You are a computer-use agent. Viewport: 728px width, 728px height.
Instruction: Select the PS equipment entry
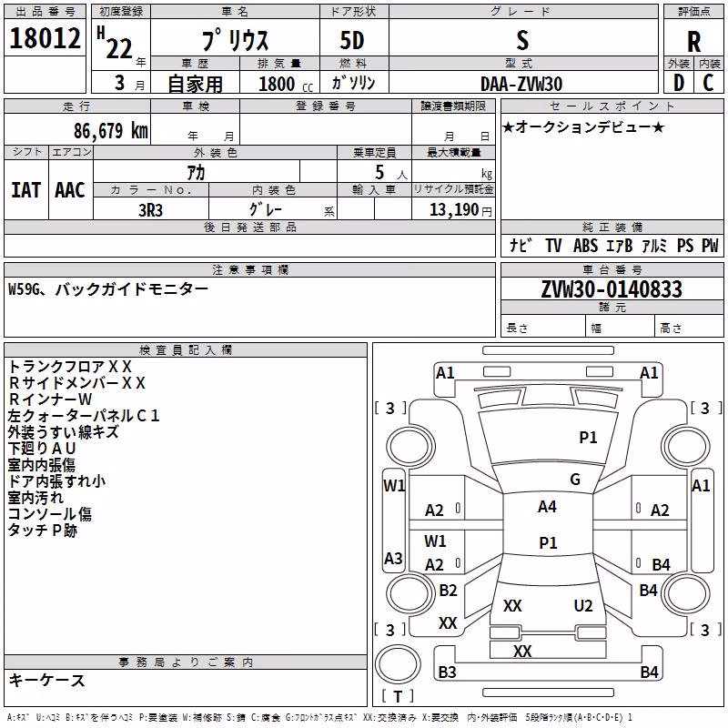click(685, 245)
